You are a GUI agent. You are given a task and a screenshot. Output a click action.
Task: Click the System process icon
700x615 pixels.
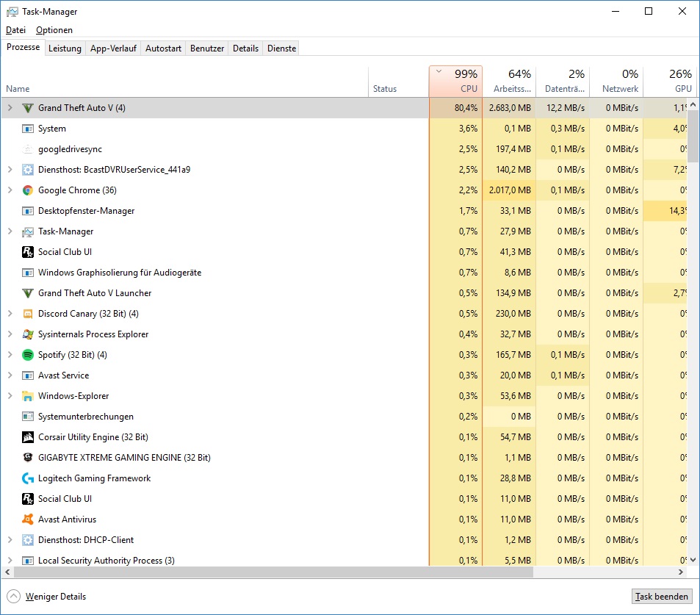click(x=28, y=129)
